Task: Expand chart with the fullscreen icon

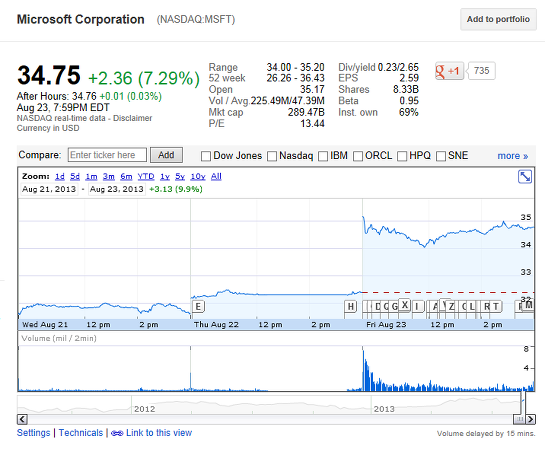Action: [x=525, y=177]
